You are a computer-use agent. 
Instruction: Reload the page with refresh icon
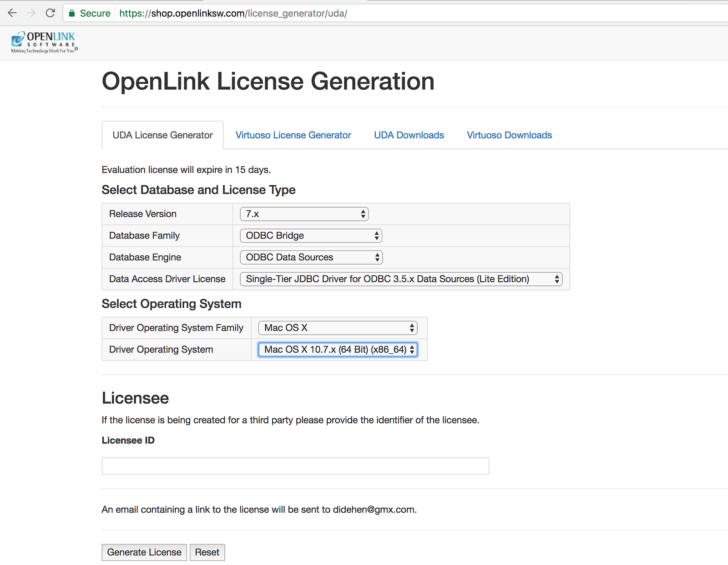tap(51, 13)
